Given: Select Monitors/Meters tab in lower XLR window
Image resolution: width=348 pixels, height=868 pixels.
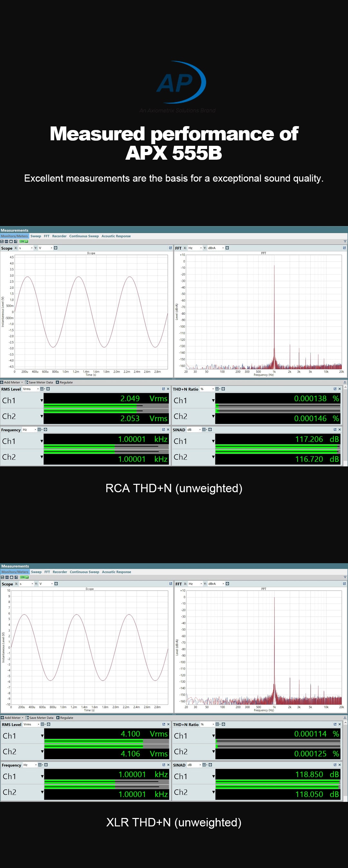Looking at the screenshot, I should [x=15, y=572].
